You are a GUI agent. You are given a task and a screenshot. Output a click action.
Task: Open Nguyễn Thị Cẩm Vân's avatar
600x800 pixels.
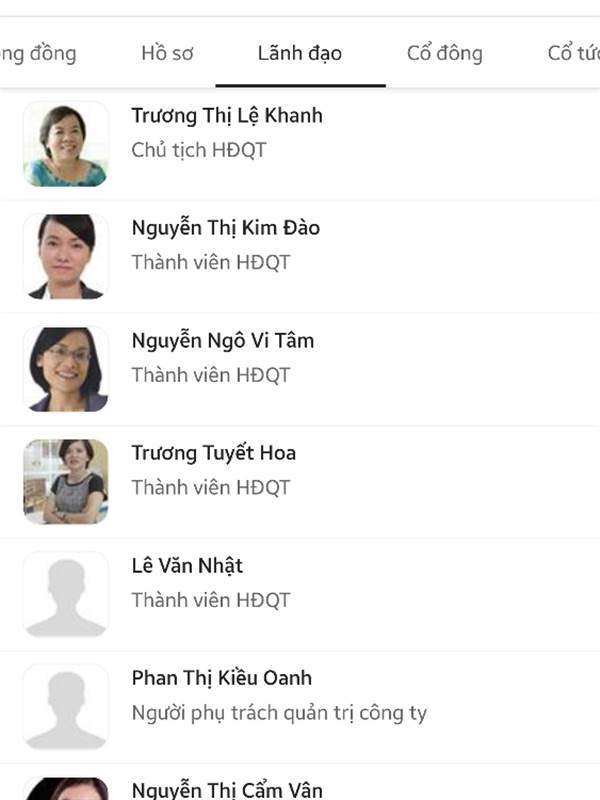click(66, 788)
